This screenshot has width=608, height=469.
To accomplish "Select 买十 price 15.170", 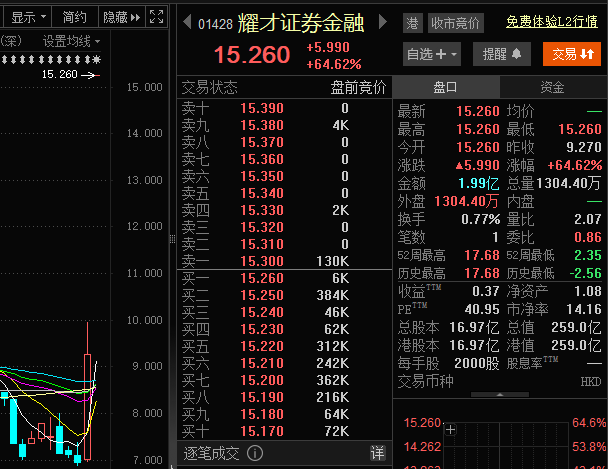I will (262, 431).
